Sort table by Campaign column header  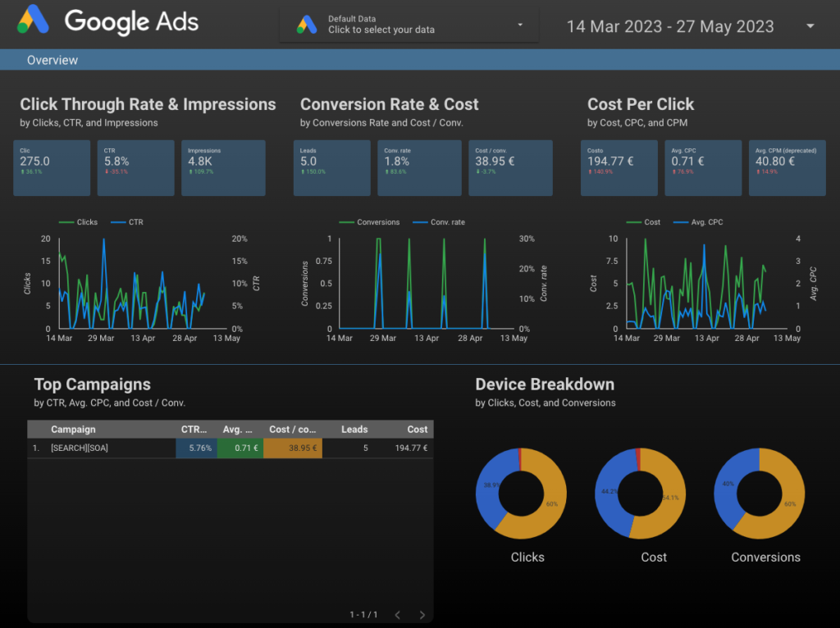[73, 430]
